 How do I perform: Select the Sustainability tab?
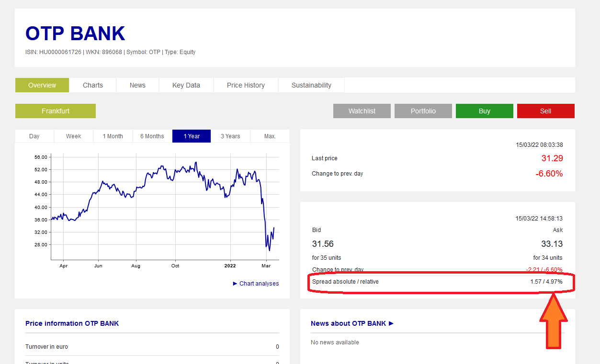[311, 85]
